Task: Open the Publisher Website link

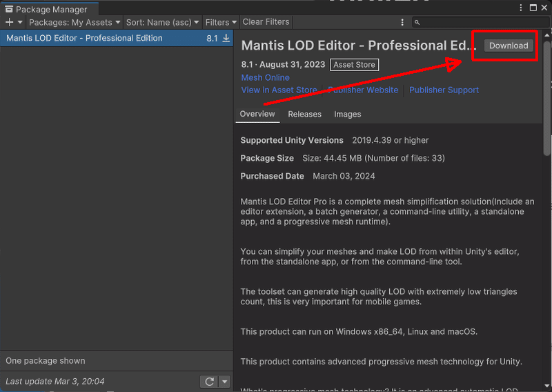Action: tap(363, 90)
